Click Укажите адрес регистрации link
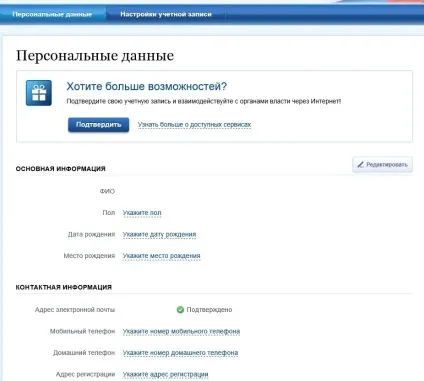Viewport: 424px width, 381px height. pos(165,374)
